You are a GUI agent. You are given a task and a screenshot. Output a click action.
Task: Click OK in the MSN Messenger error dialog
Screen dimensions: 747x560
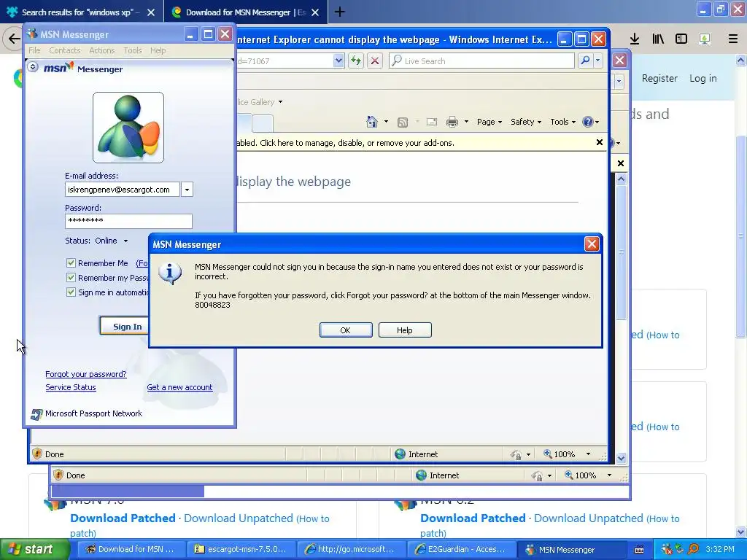click(x=346, y=330)
